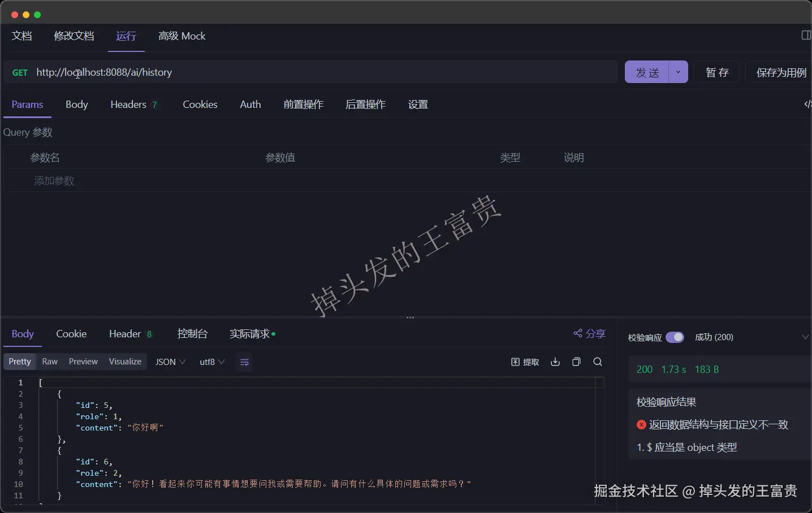This screenshot has height=513, width=812.
Task: Click the 参数值 column header
Action: click(280, 158)
